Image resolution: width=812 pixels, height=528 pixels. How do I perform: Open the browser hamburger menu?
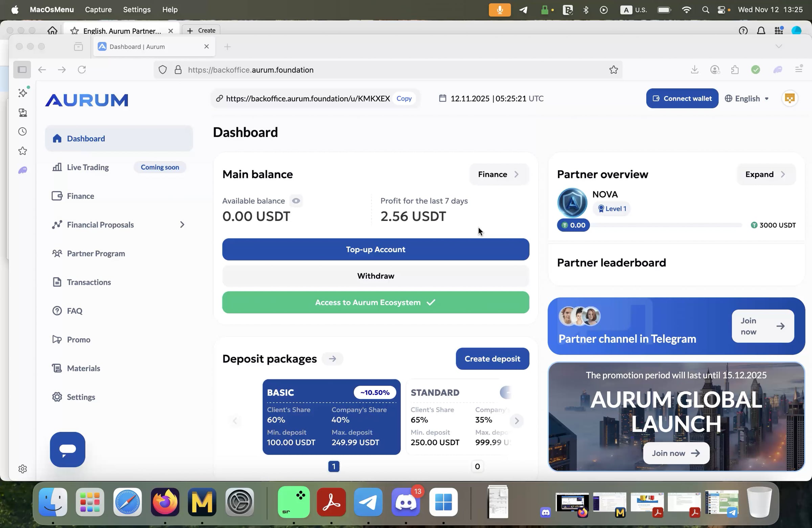click(x=798, y=69)
